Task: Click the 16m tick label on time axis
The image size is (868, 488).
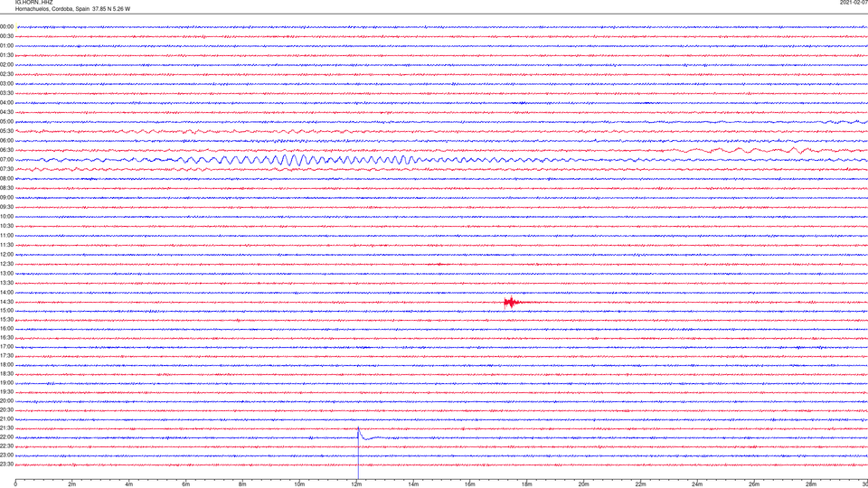Action: [x=470, y=484]
